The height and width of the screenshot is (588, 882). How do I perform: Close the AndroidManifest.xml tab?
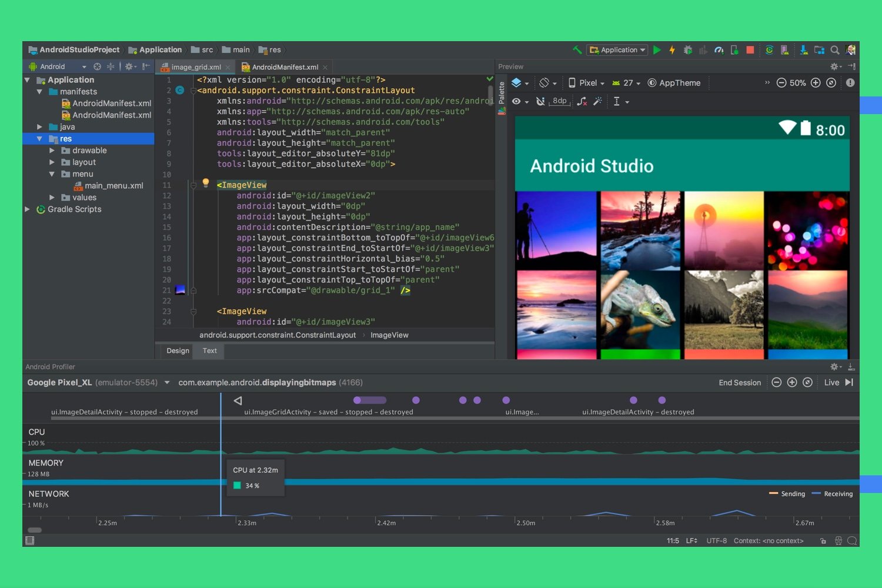tap(325, 68)
